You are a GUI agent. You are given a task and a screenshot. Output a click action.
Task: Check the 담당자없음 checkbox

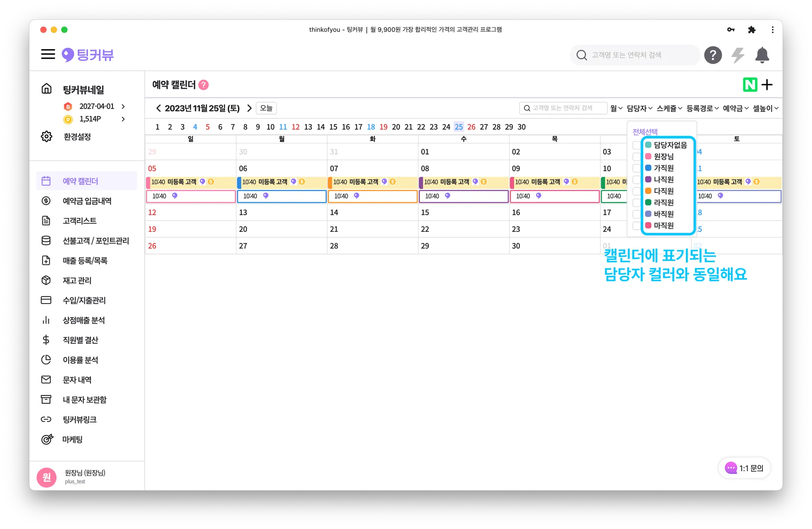(x=636, y=145)
